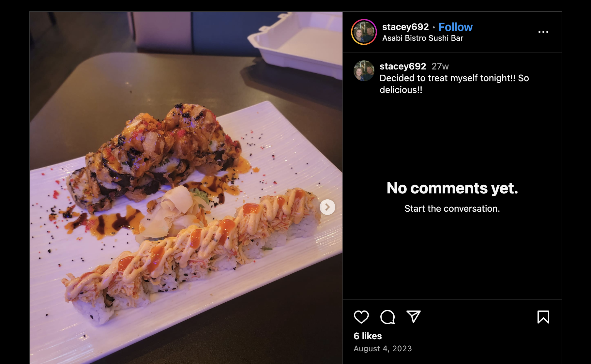Click Start the conversation prompt
The width and height of the screenshot is (591, 364).
[x=452, y=208]
